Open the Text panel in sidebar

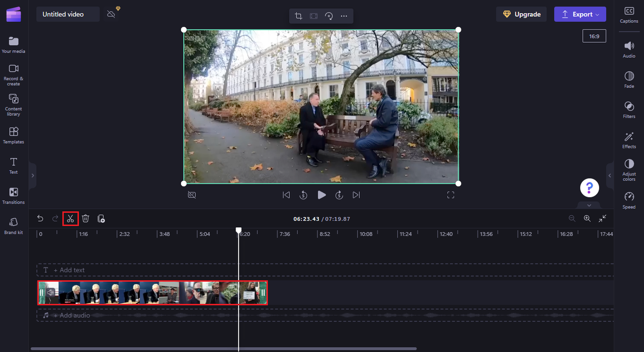(x=14, y=165)
